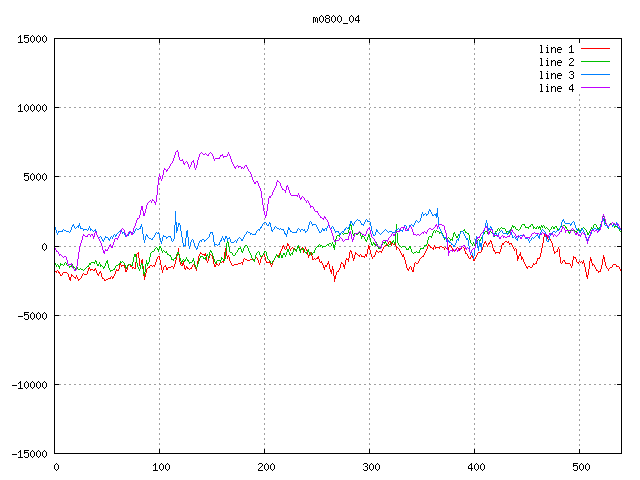
Task: Click the 200 x-axis tick label
Action: click(x=265, y=467)
